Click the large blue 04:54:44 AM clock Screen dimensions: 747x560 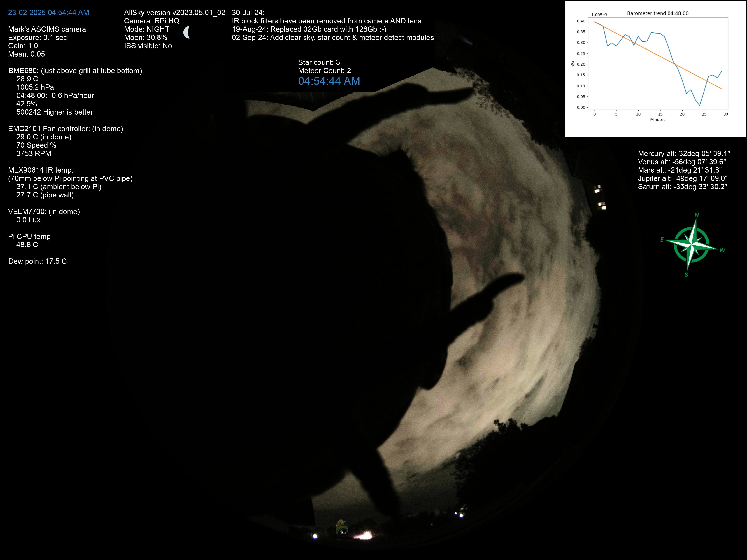point(329,81)
